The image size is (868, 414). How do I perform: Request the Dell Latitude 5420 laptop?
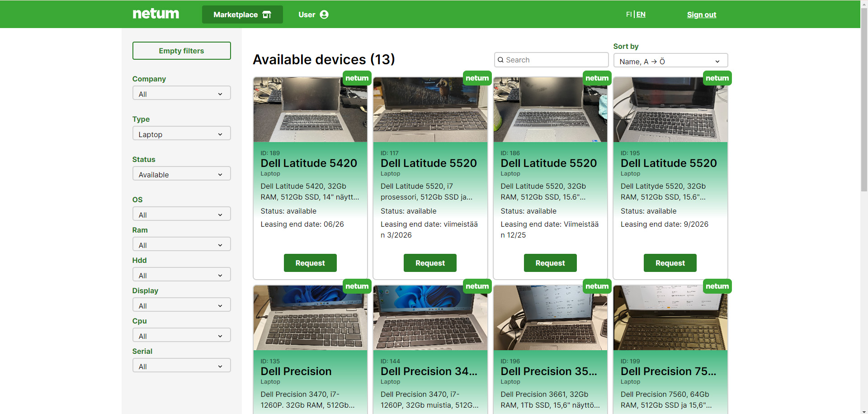tap(310, 263)
